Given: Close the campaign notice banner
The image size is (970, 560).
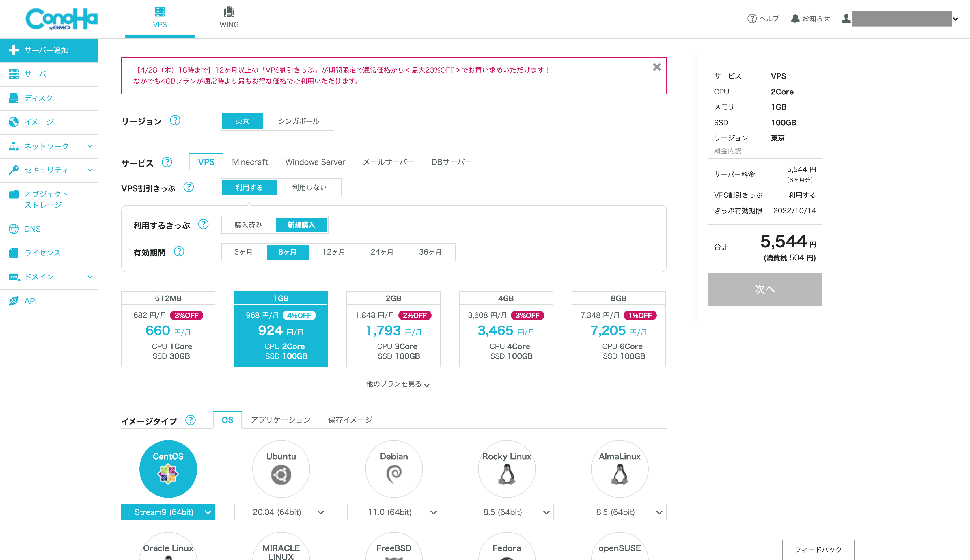Looking at the screenshot, I should click(657, 67).
